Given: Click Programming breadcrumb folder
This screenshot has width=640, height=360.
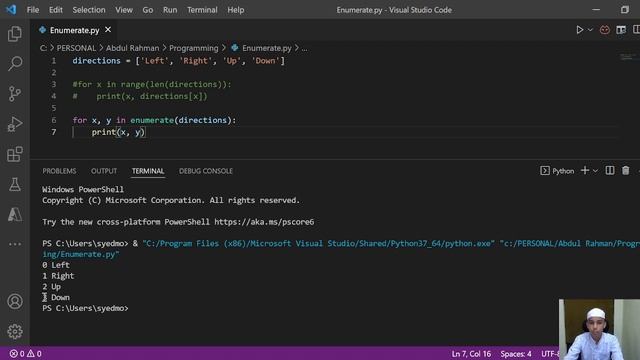Looking at the screenshot, I should [x=194, y=48].
